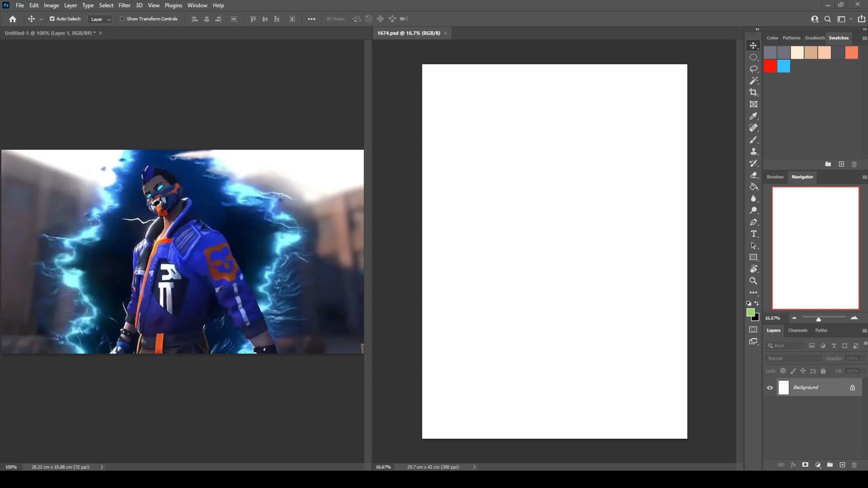The width and height of the screenshot is (868, 488).
Task: Select the Eyedropper tool
Action: [753, 116]
